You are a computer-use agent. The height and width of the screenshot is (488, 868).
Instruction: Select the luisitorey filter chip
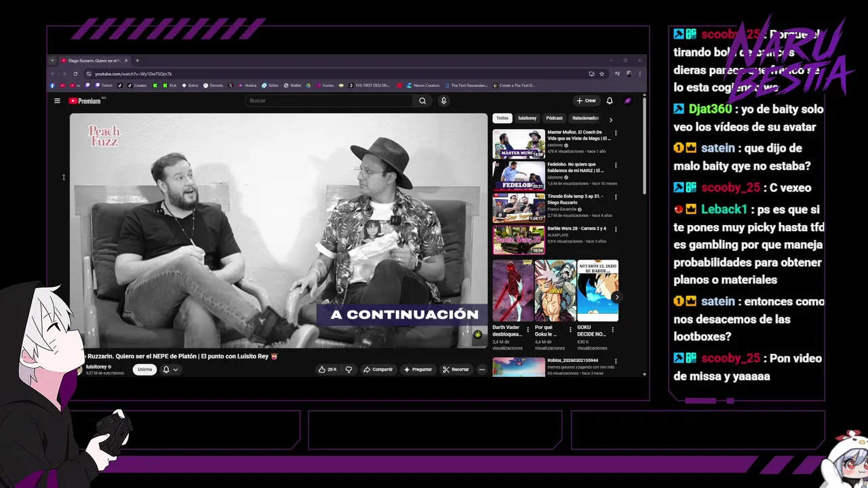click(527, 118)
